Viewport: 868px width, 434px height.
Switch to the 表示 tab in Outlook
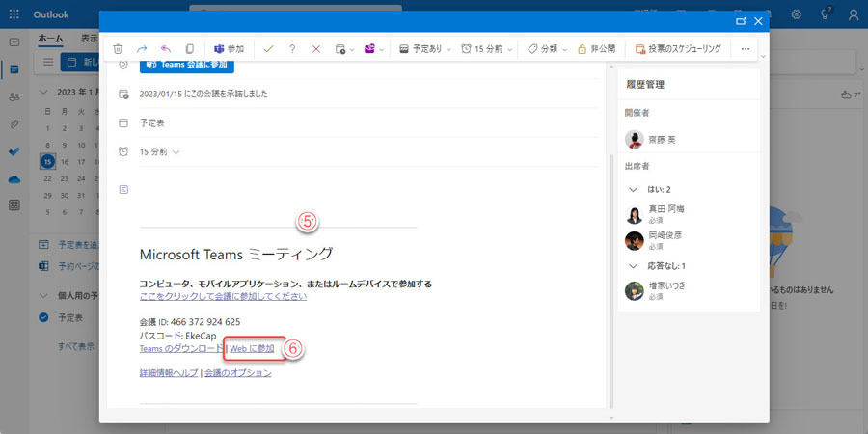(89, 39)
